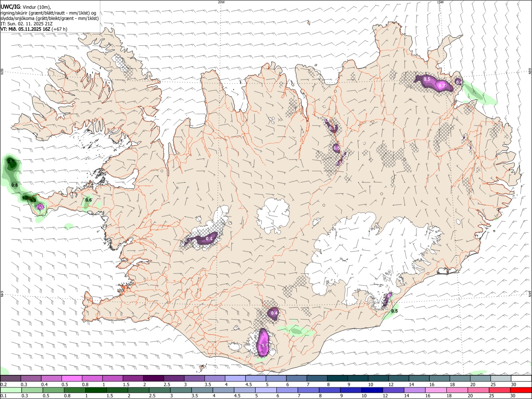Pick the upper legend swatch between 0.5 and 0.8
This screenshot has width=532, height=399.
[x=71, y=379]
